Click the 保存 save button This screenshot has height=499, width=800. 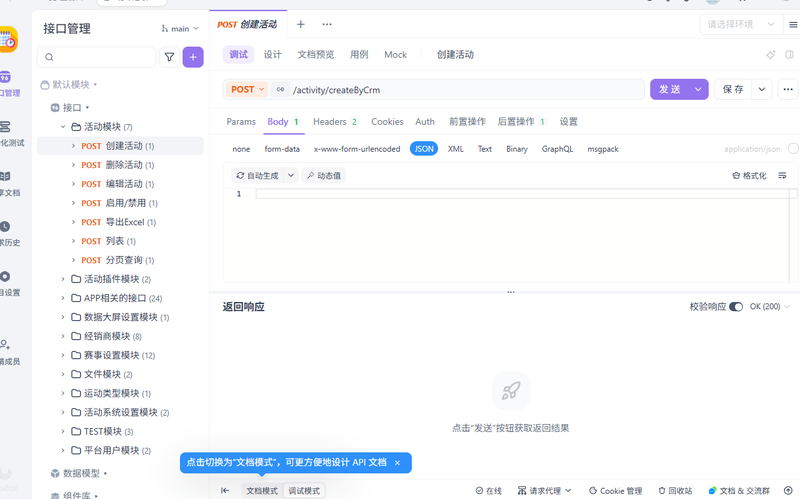coord(733,89)
